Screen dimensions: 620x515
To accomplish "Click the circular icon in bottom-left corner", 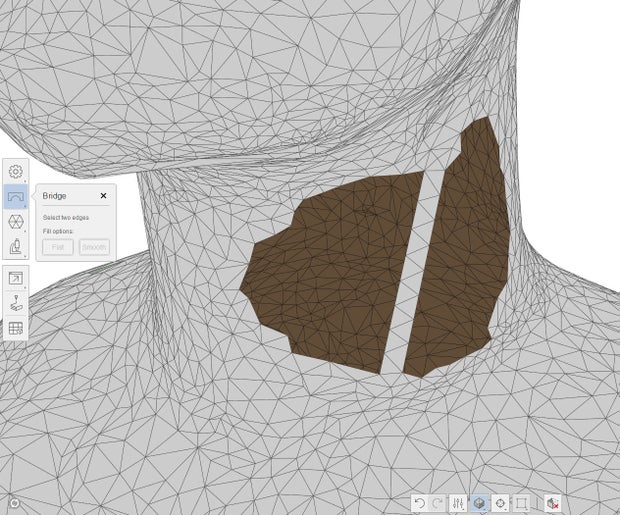I will tap(14, 503).
